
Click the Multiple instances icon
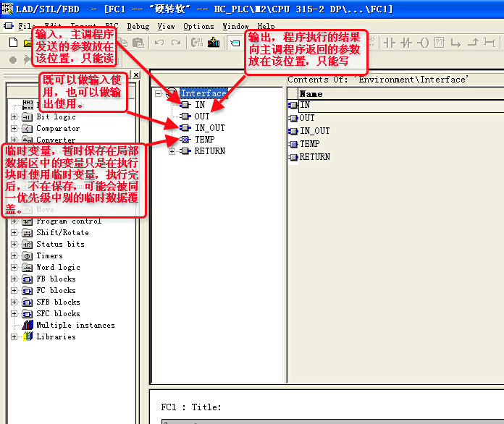pyautogui.click(x=28, y=325)
